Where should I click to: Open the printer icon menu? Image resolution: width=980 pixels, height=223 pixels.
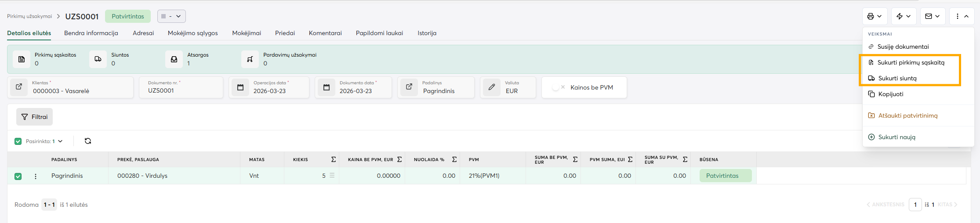[x=874, y=16]
